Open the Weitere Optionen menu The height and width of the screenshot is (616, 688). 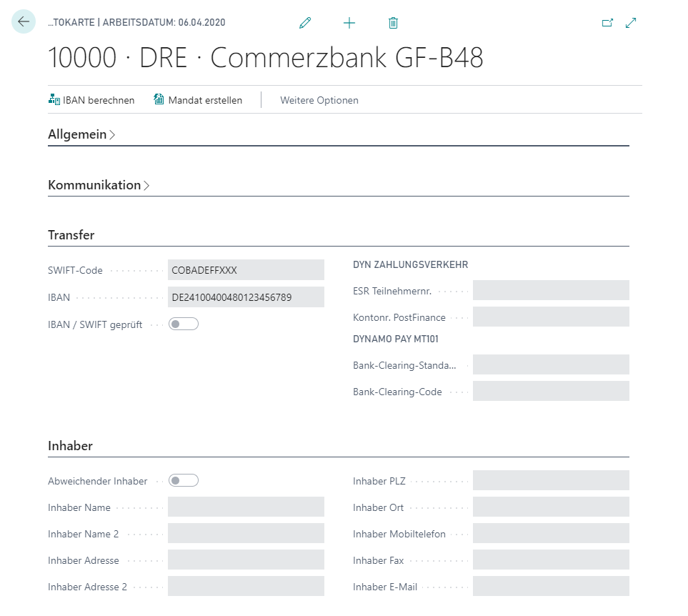click(319, 100)
